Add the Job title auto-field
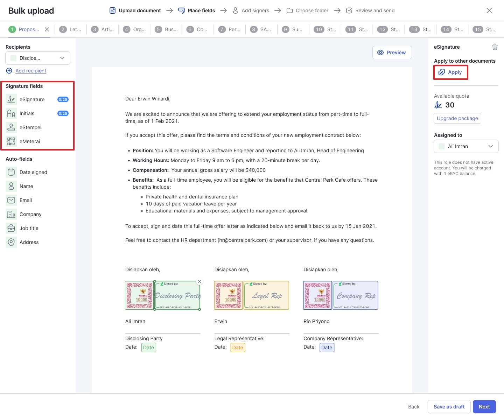The width and height of the screenshot is (504, 420). [x=29, y=228]
